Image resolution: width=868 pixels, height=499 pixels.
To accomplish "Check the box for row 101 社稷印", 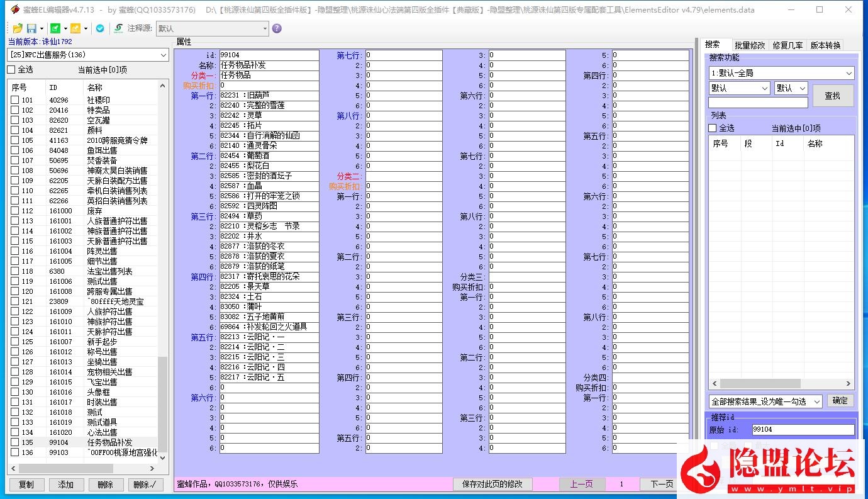I will pos(14,100).
